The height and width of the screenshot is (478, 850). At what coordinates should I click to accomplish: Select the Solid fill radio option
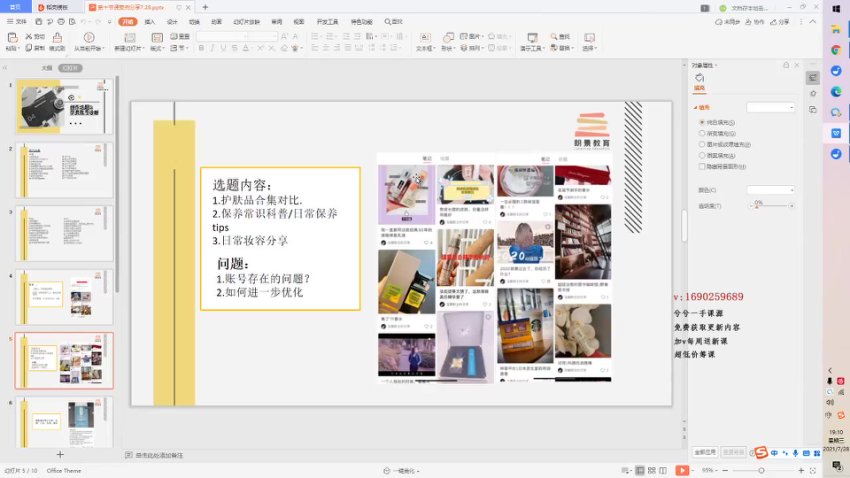click(702, 122)
